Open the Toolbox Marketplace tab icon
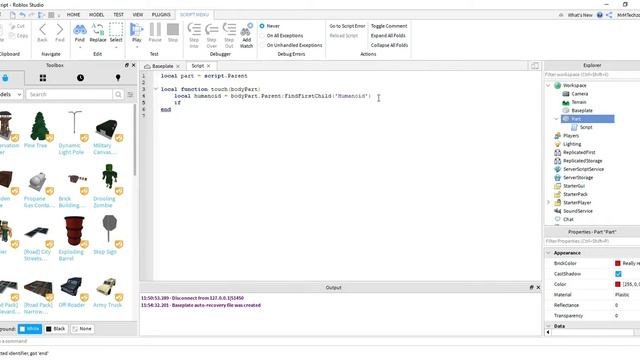The image size is (640, 360). (x=5, y=78)
